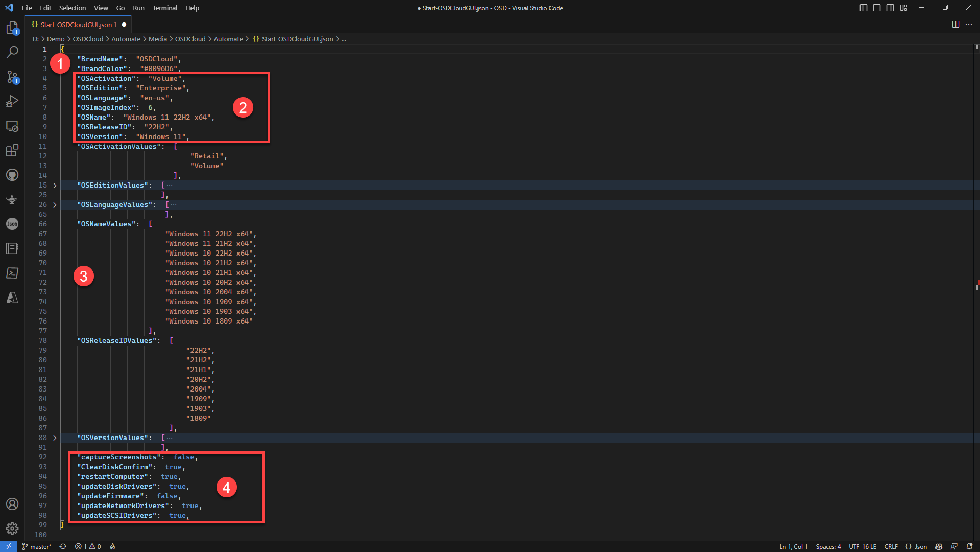Expand the folded OSLanguageValues array
980x552 pixels.
pos(55,205)
